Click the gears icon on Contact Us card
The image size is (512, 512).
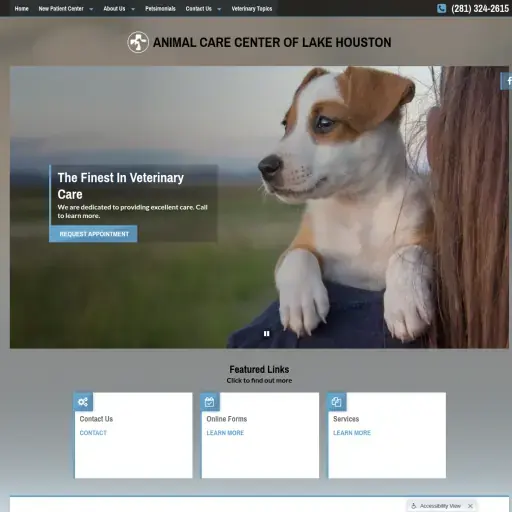point(83,402)
